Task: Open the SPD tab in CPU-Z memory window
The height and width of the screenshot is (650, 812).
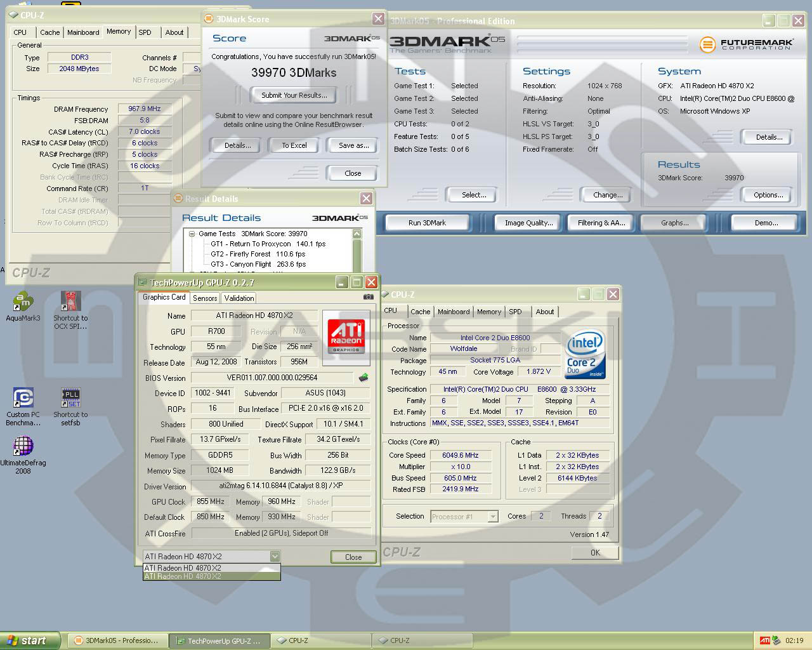Action: (x=145, y=32)
